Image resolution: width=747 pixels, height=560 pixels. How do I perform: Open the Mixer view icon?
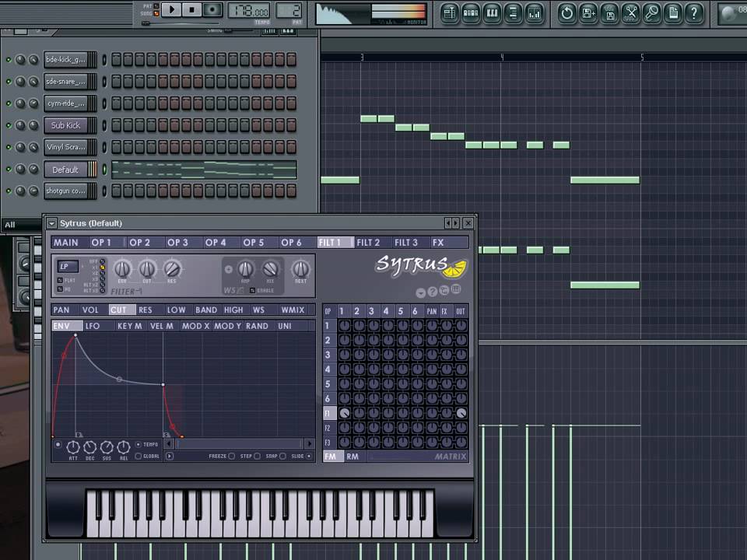click(535, 13)
